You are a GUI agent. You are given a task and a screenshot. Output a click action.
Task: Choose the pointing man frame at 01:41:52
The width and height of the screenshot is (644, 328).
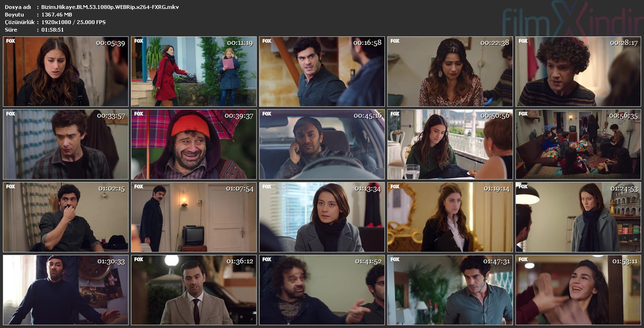(322, 290)
